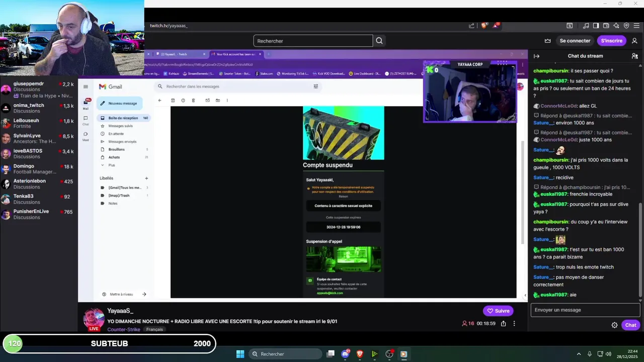Open the Counter-Strike category link
Viewport: 644px width, 362px height.
click(125, 329)
